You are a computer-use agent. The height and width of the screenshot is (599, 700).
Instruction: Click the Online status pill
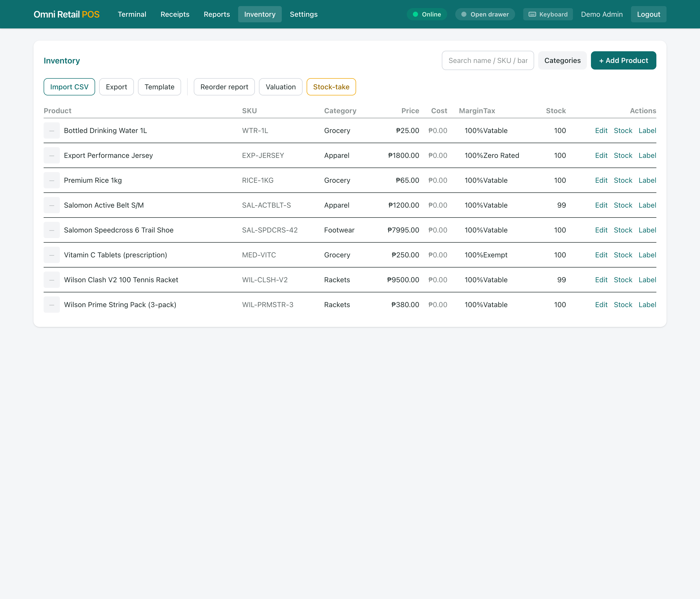pyautogui.click(x=427, y=14)
